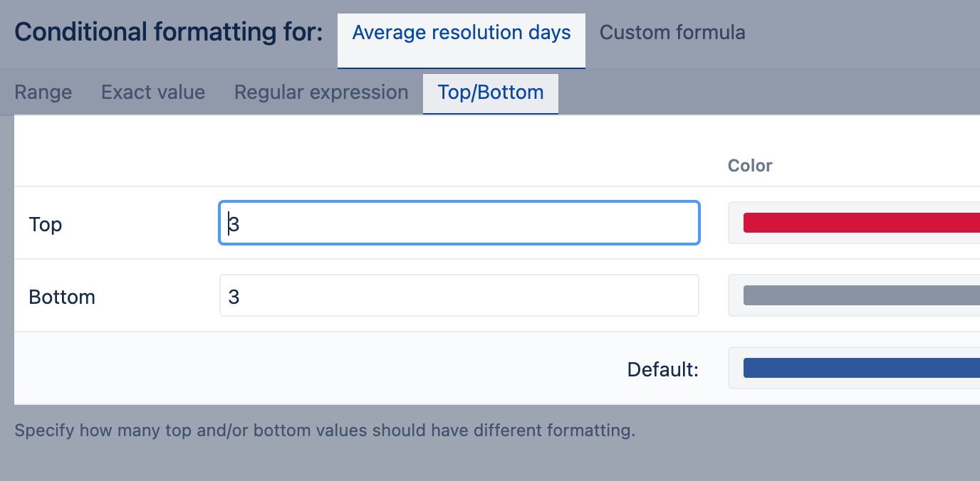
Task: Click into the Top value input field
Action: click(459, 223)
